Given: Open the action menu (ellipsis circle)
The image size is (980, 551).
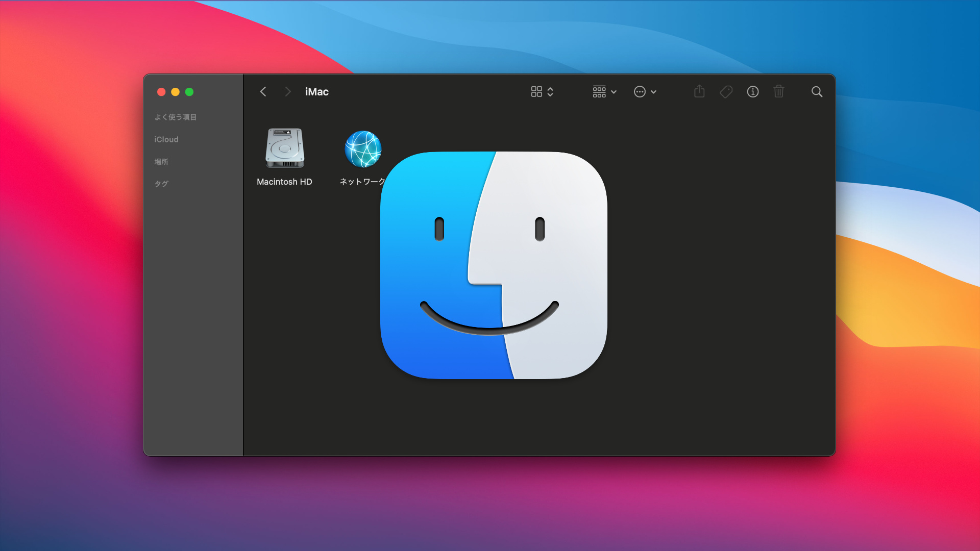Looking at the screenshot, I should click(x=645, y=92).
